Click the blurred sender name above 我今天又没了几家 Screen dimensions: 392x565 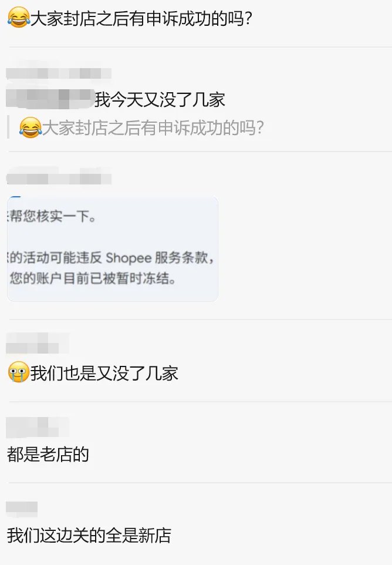click(59, 73)
